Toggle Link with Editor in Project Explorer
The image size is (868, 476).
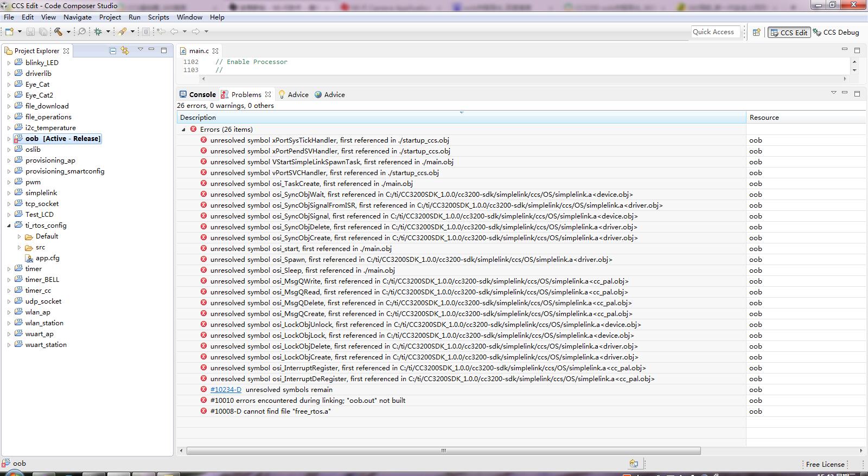[125, 50]
